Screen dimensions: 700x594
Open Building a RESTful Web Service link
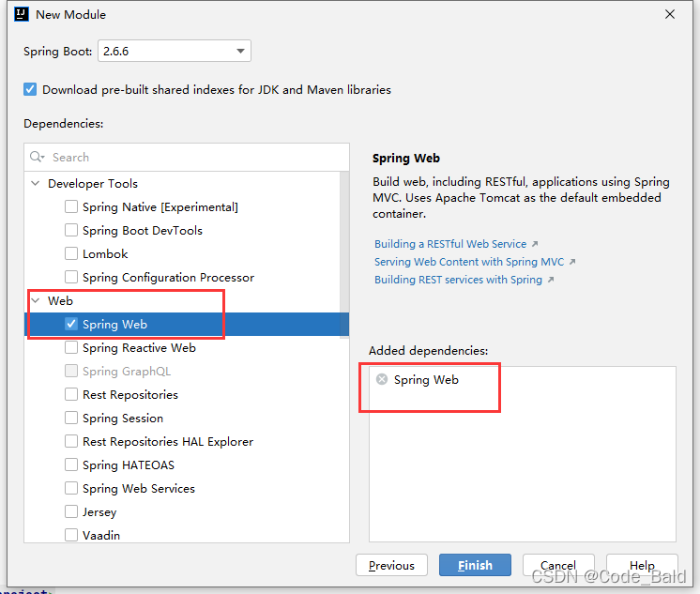click(x=450, y=244)
